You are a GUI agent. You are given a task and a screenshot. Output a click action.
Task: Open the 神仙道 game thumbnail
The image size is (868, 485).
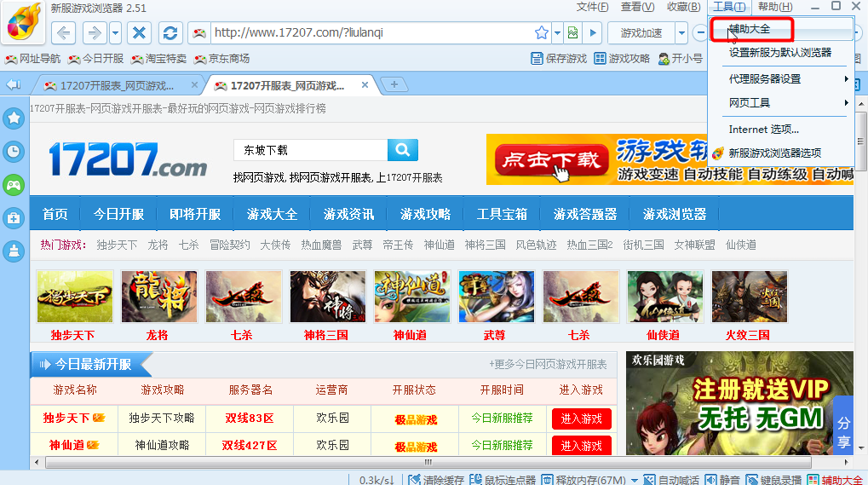pyautogui.click(x=412, y=297)
